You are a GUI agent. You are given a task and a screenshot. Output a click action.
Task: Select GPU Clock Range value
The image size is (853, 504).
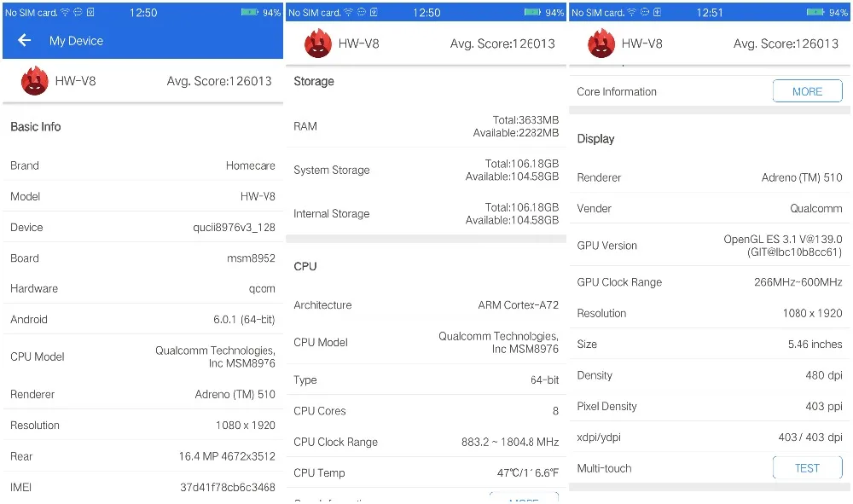pos(798,282)
